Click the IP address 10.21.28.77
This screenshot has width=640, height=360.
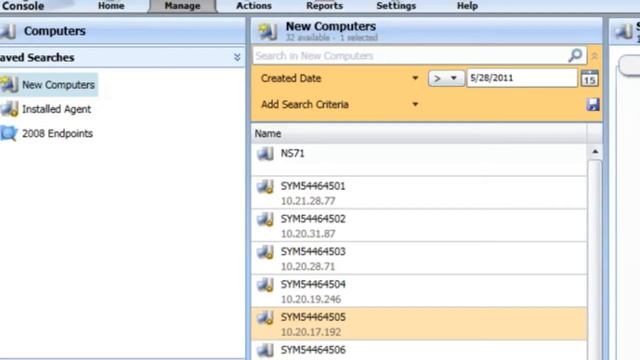pyautogui.click(x=308, y=201)
